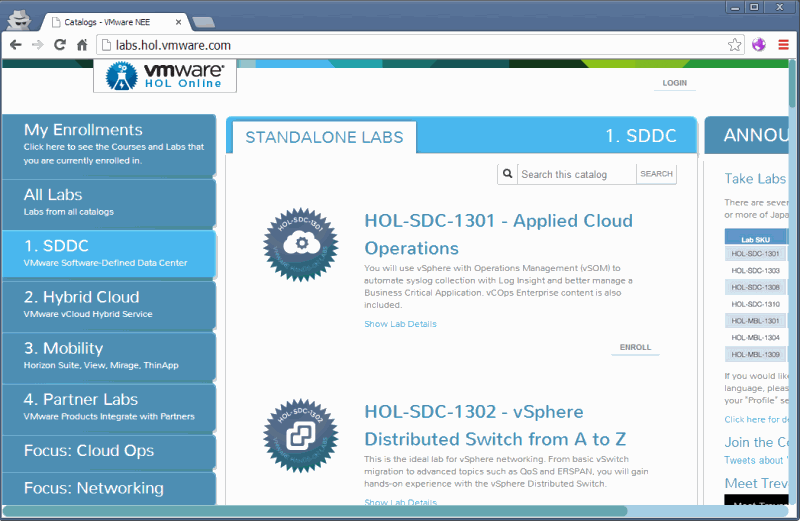Switch to the STANDALONE LABS tab
800x521 pixels.
pos(324,137)
